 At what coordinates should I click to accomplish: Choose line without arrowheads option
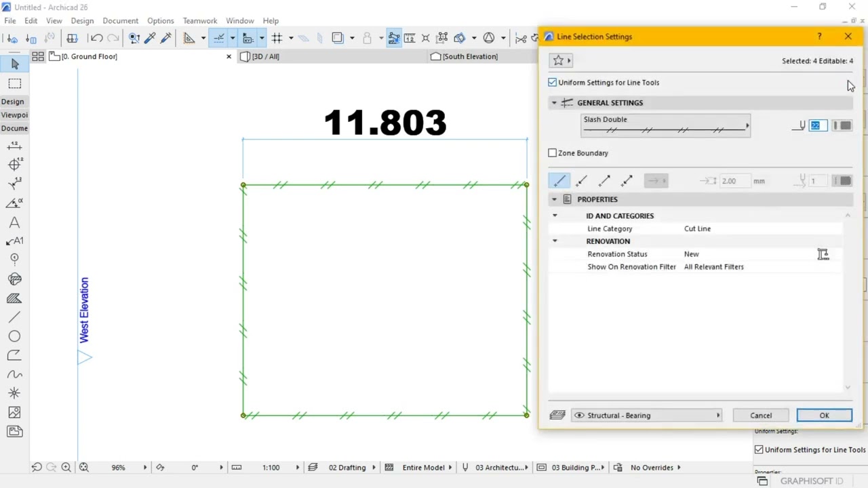pyautogui.click(x=559, y=180)
